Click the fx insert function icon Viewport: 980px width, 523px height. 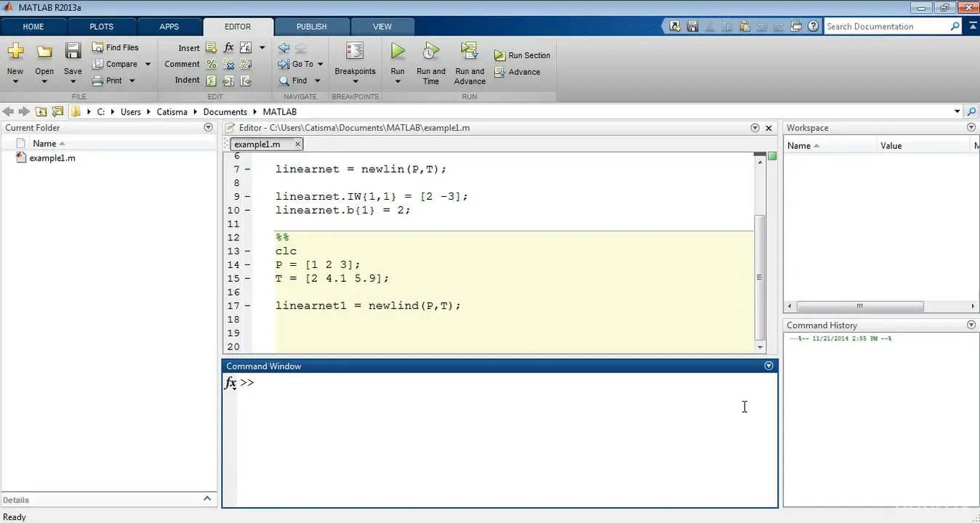click(228, 48)
